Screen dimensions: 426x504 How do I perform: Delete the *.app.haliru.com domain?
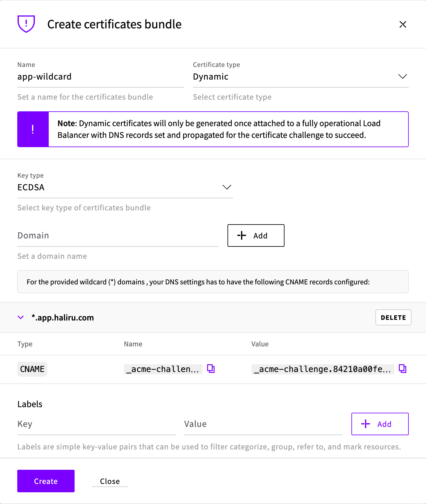pyautogui.click(x=393, y=317)
